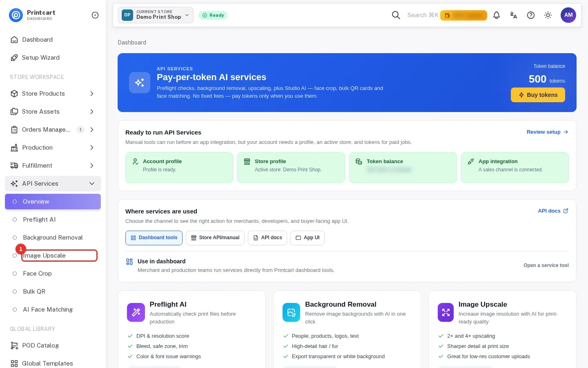588x368 pixels.
Task: Click the Search field in the header
Action: click(x=423, y=15)
